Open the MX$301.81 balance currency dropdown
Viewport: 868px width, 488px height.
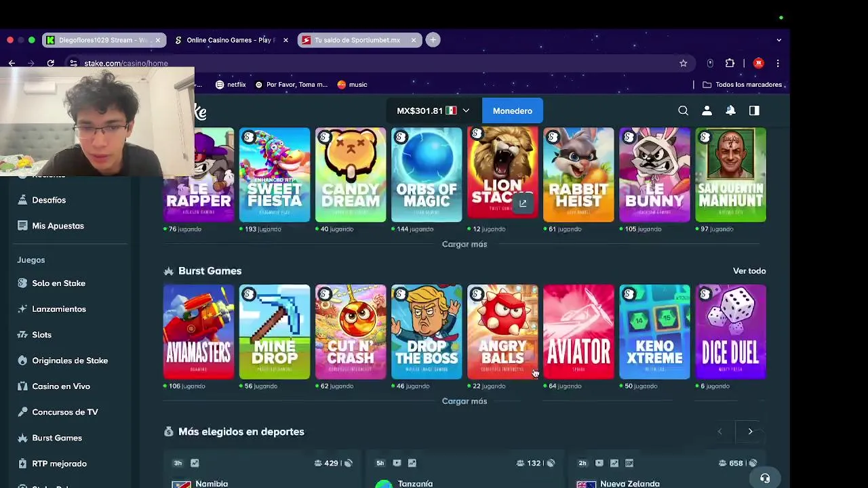pos(433,110)
